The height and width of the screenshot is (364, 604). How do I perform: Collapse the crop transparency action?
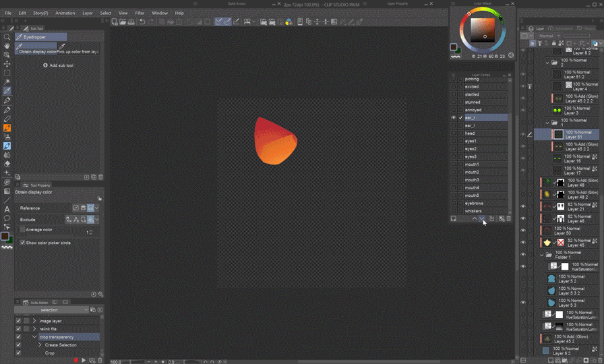[x=34, y=337]
